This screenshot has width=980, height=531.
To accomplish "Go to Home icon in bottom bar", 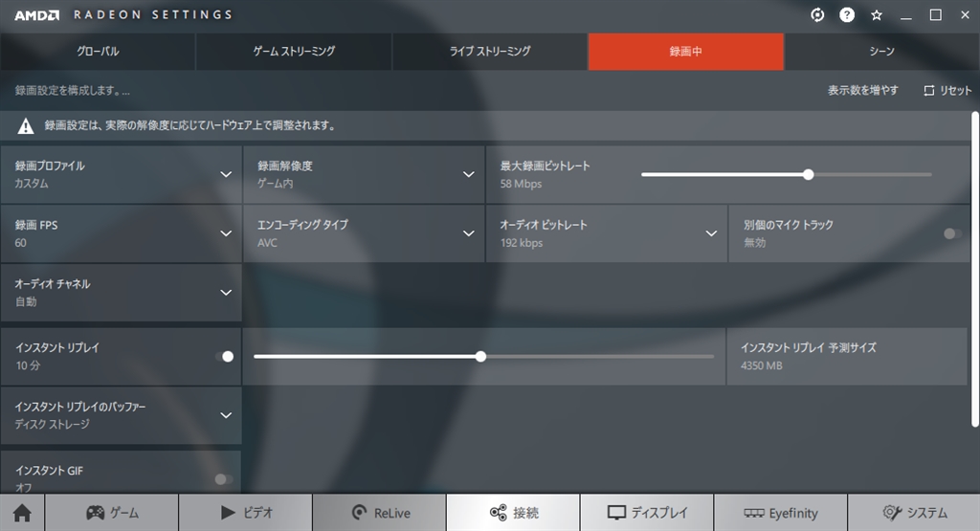I will 22,513.
